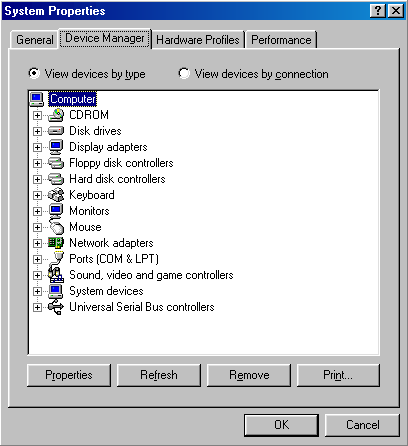Click the Refresh button

[159, 375]
